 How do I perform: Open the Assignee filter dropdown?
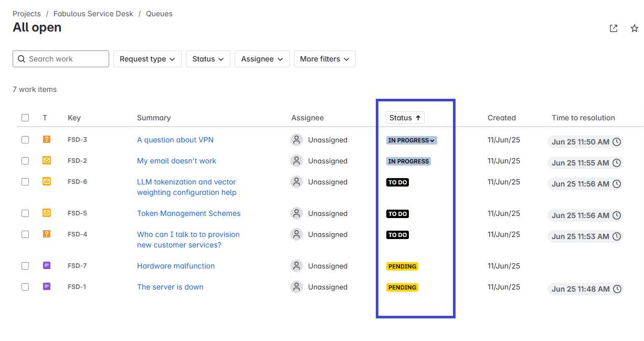[261, 59]
